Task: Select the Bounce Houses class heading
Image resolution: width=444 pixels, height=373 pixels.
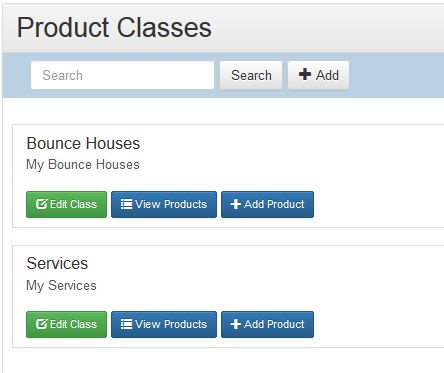Action: tap(83, 144)
